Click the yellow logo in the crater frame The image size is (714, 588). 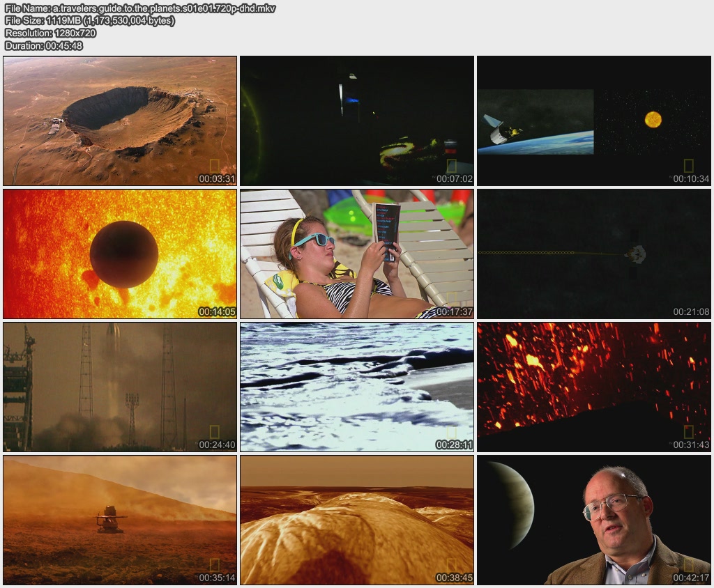(215, 166)
